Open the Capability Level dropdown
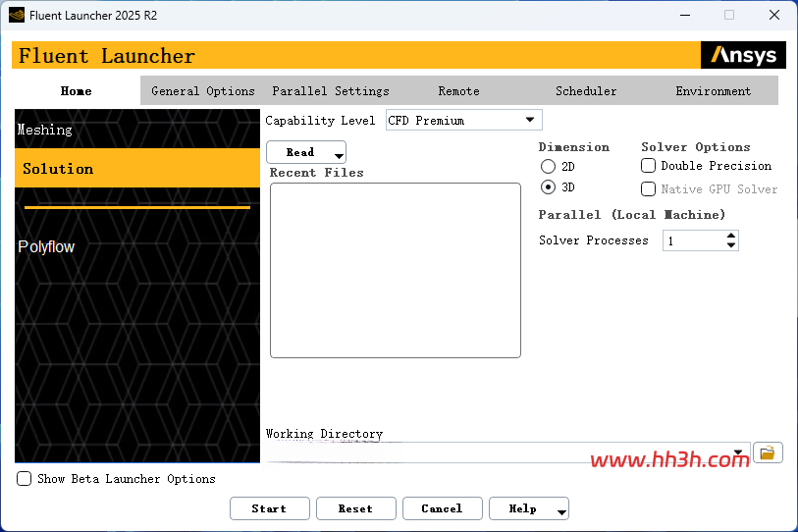 pyautogui.click(x=463, y=120)
